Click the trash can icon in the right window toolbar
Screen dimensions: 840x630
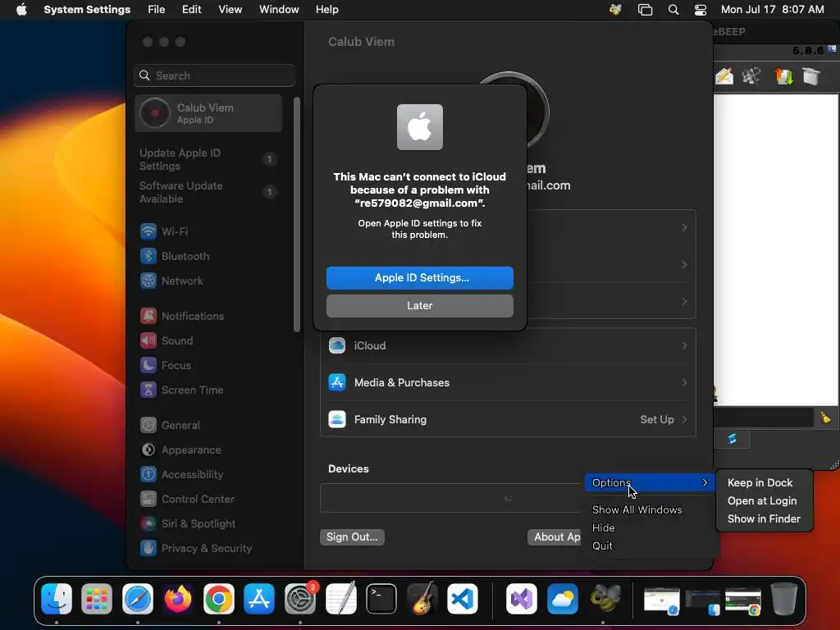tap(811, 76)
